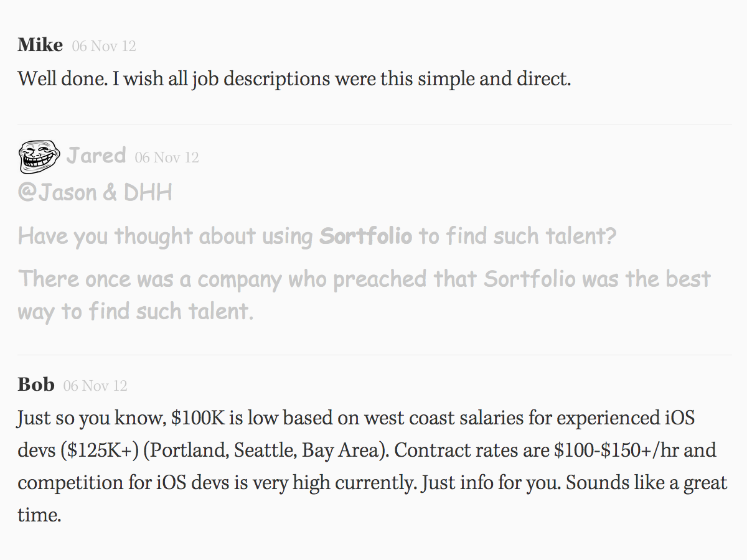Click the 'There once was a company' paragraph
Screen dimensions: 747x560
(x=364, y=295)
